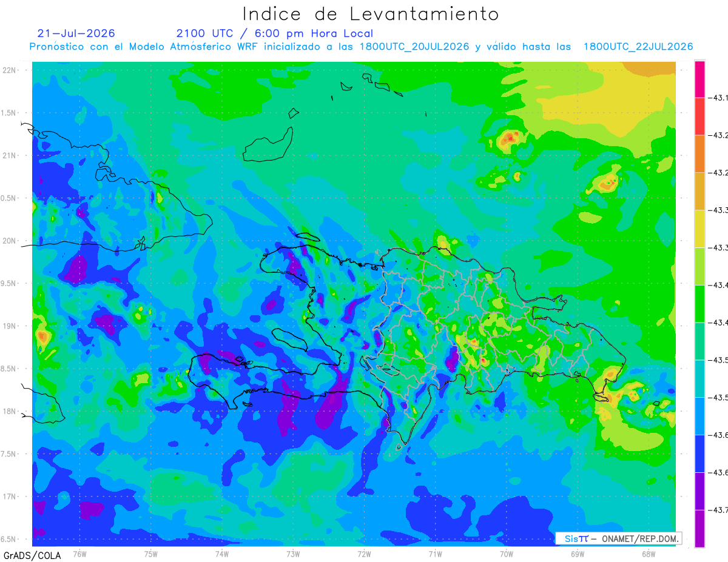Screen dimensions: 728x562
Task: Click the "70W" longitude label
Action: (506, 554)
